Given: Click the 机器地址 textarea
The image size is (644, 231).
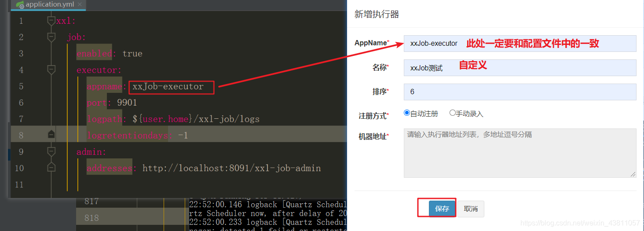Looking at the screenshot, I should 520,153.
